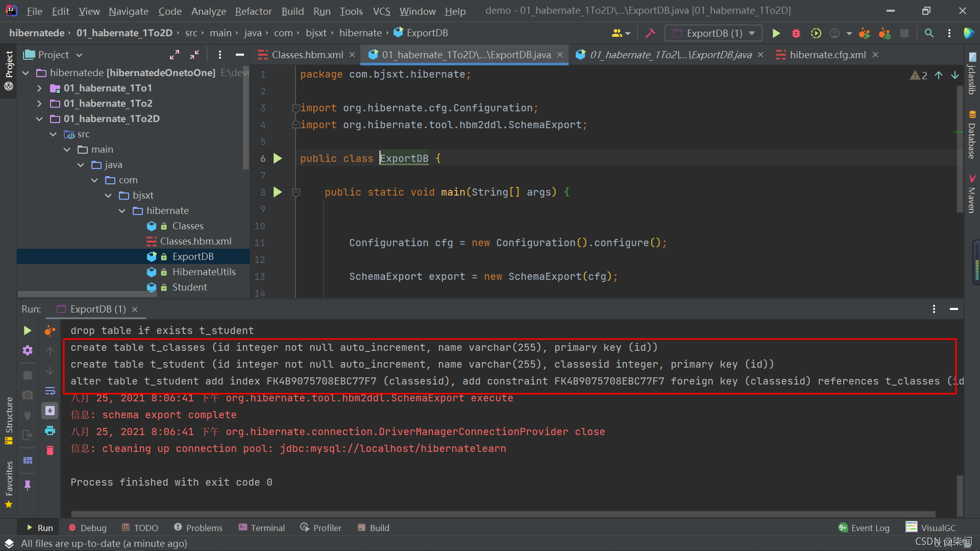Screen dimensions: 980x551
Task: Click the console horizontal scrollbar
Action: pyautogui.click(x=503, y=514)
